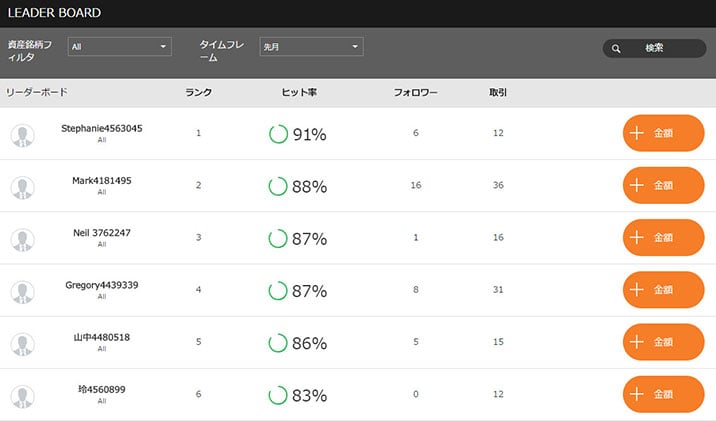
Task: Click the ランク column header
Action: 198,92
